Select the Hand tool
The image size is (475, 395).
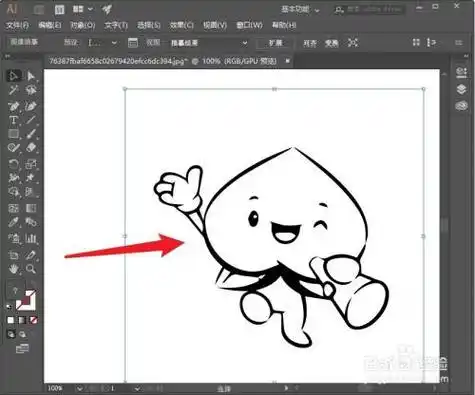click(13, 269)
